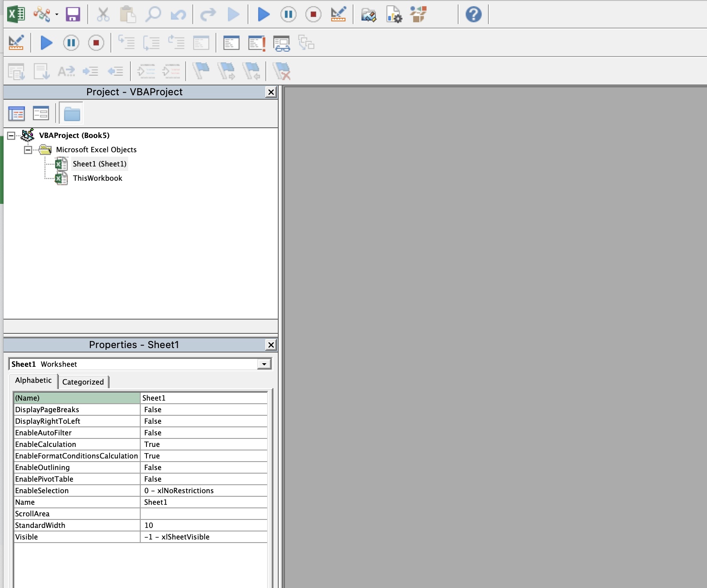Image resolution: width=707 pixels, height=588 pixels.
Task: Click the Step Into icon
Action: coord(126,43)
